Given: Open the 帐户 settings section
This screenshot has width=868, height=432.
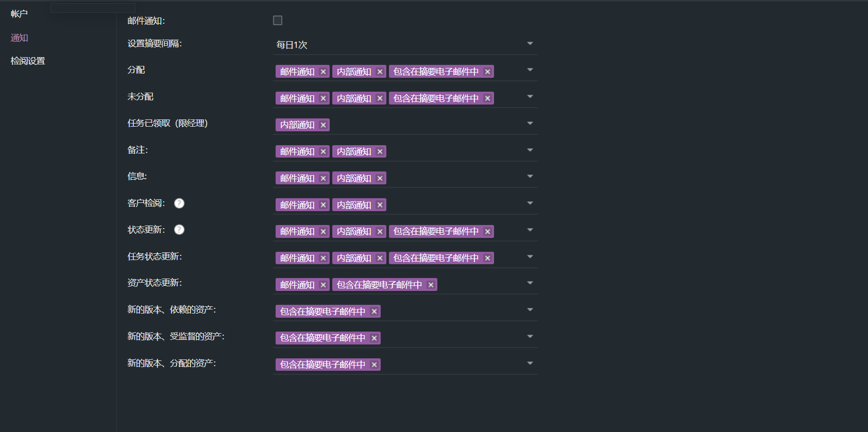Looking at the screenshot, I should click(19, 14).
